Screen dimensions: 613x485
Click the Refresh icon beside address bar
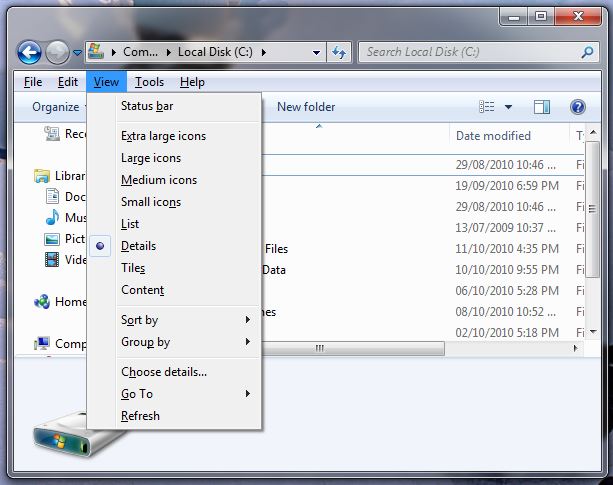pos(339,52)
